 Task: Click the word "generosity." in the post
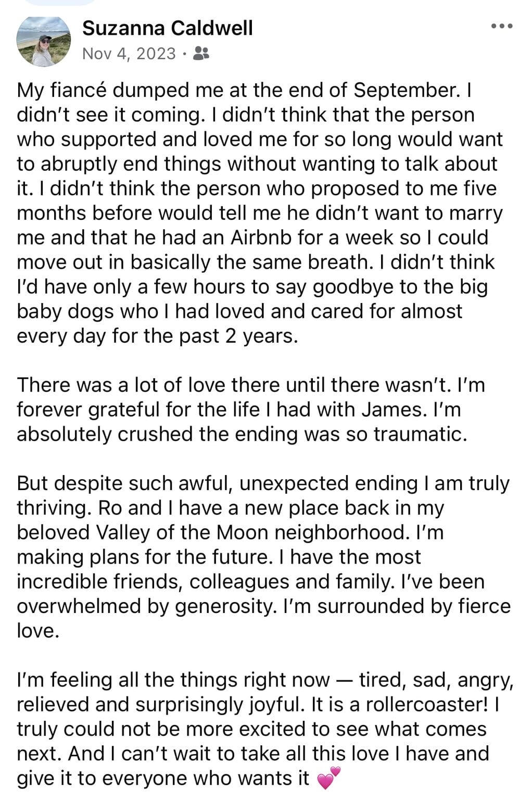(x=220, y=606)
